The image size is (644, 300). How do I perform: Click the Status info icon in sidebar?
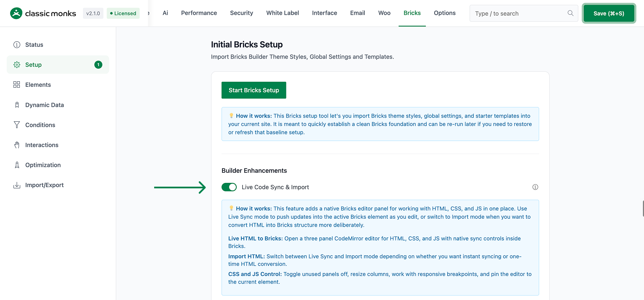click(x=17, y=45)
